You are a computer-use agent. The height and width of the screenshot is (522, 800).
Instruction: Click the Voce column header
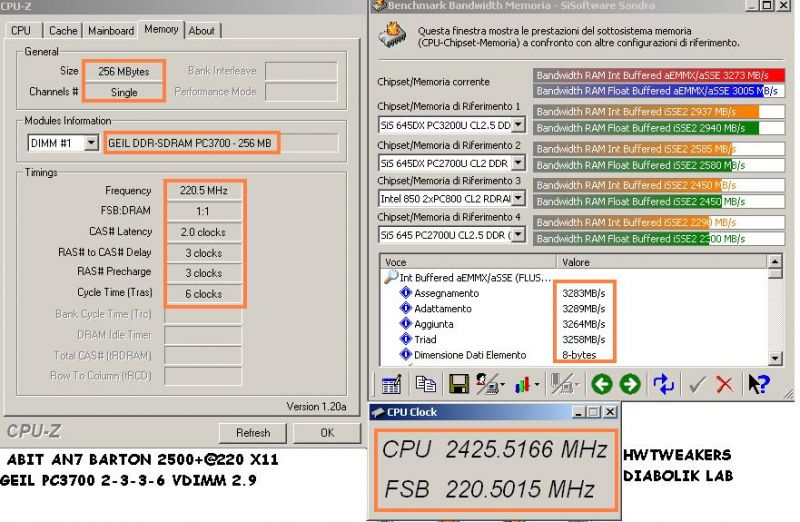[468, 262]
